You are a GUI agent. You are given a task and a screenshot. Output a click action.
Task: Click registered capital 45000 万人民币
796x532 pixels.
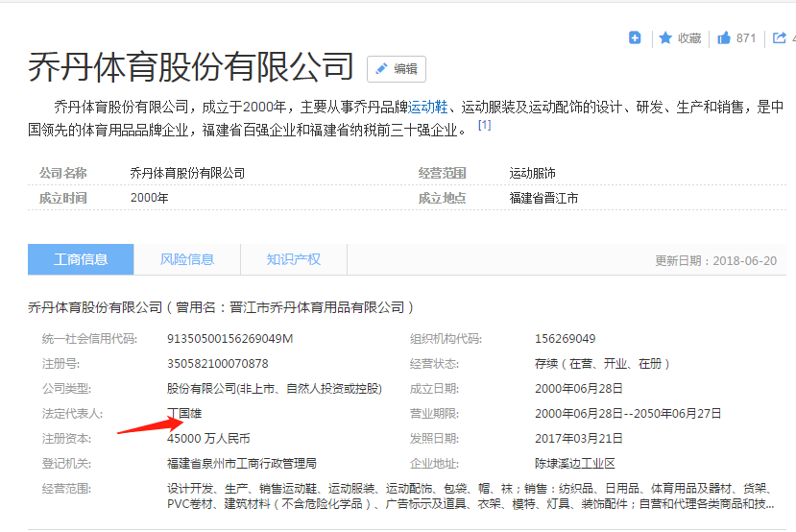point(208,439)
